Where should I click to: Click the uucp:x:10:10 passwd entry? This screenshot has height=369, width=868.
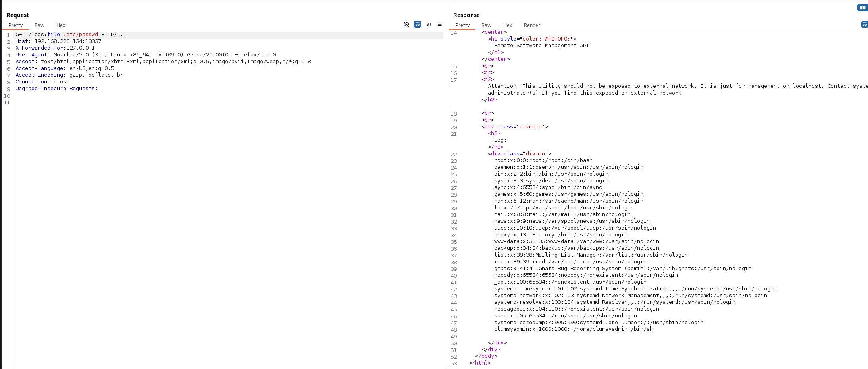pyautogui.click(x=575, y=228)
